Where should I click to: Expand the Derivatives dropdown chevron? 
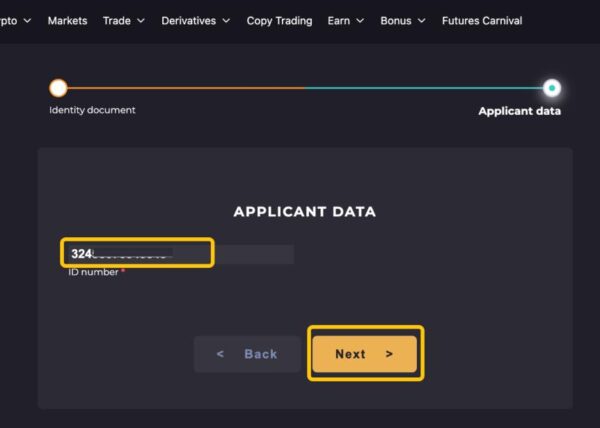[x=226, y=21]
